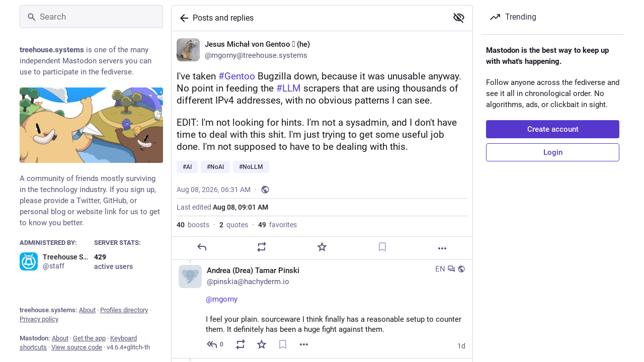Viewport: 644px width, 362px height.
Task: Favorite the main post with star
Action: 322,247
